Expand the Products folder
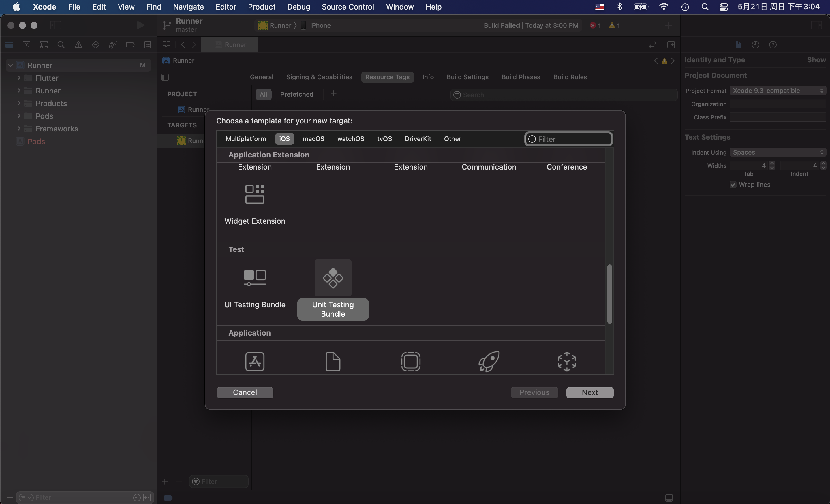This screenshot has height=504, width=830. click(19, 103)
